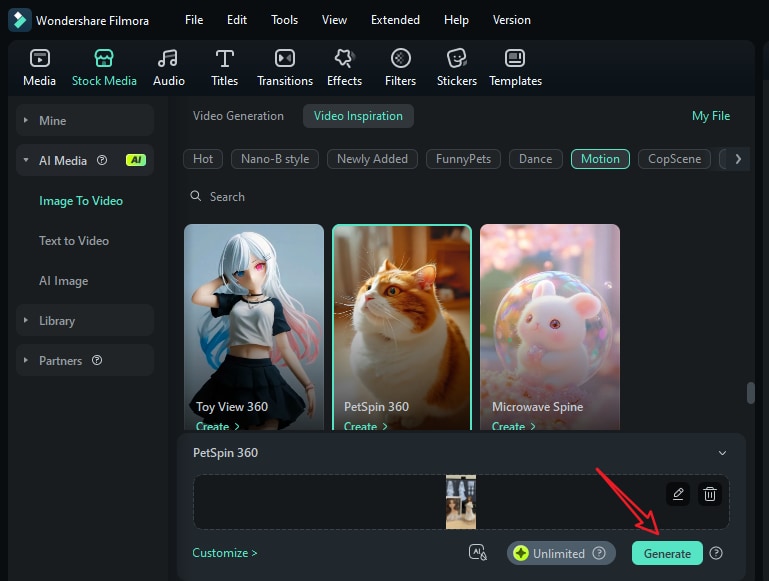Click the search magnifier icon
769x581 pixels.
(x=196, y=196)
